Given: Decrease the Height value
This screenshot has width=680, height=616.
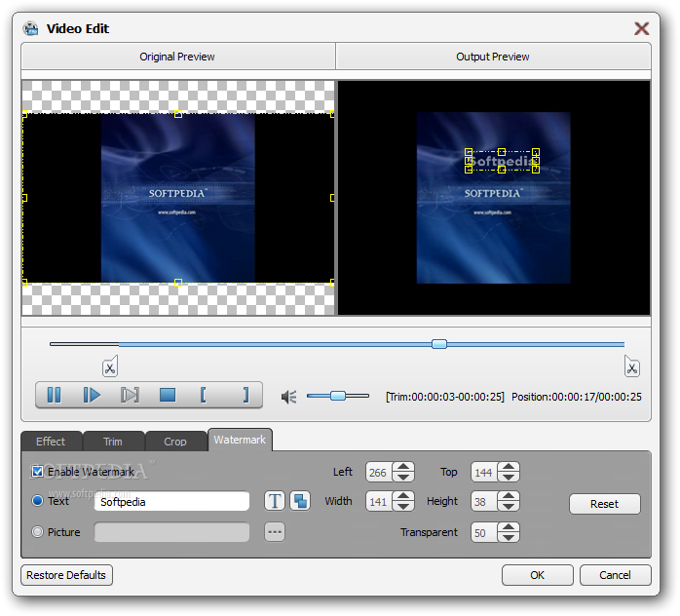Looking at the screenshot, I should 509,506.
